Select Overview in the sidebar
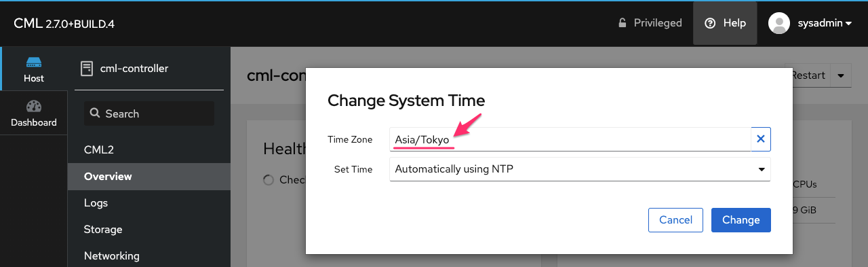 click(x=149, y=176)
